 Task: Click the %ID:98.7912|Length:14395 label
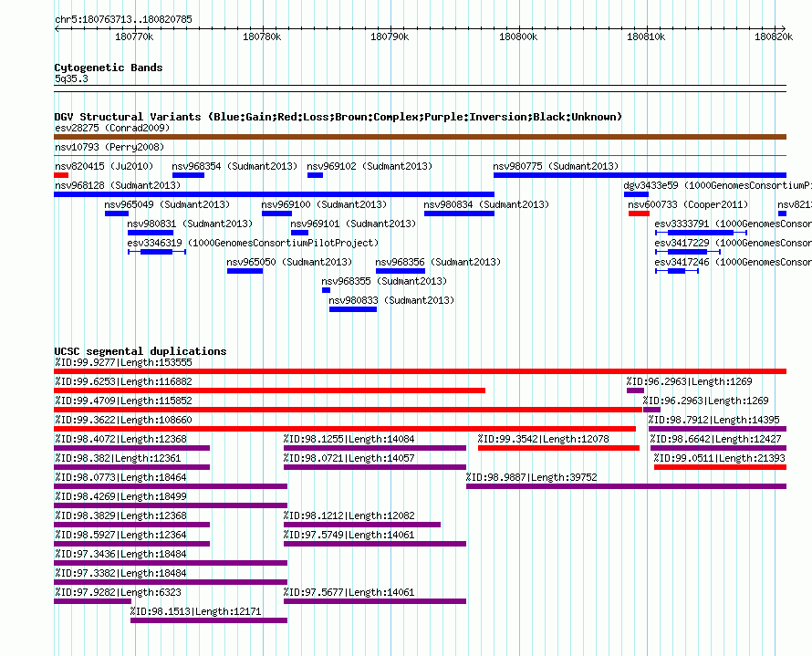coord(713,420)
